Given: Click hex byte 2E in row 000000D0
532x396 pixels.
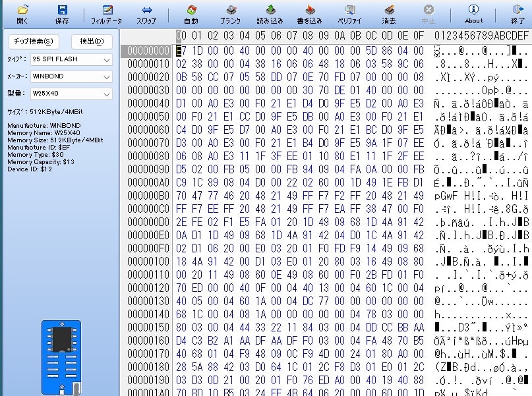Looking at the screenshot, I should coord(181,222).
